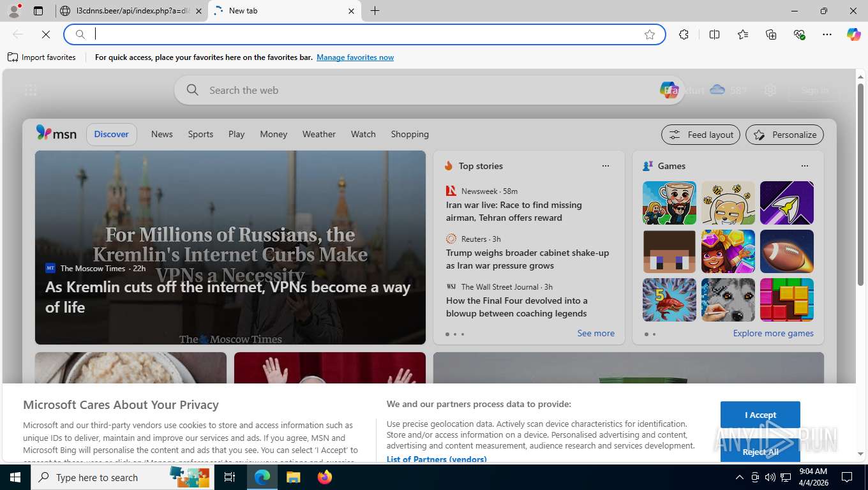Click the Import favorites button

click(41, 57)
